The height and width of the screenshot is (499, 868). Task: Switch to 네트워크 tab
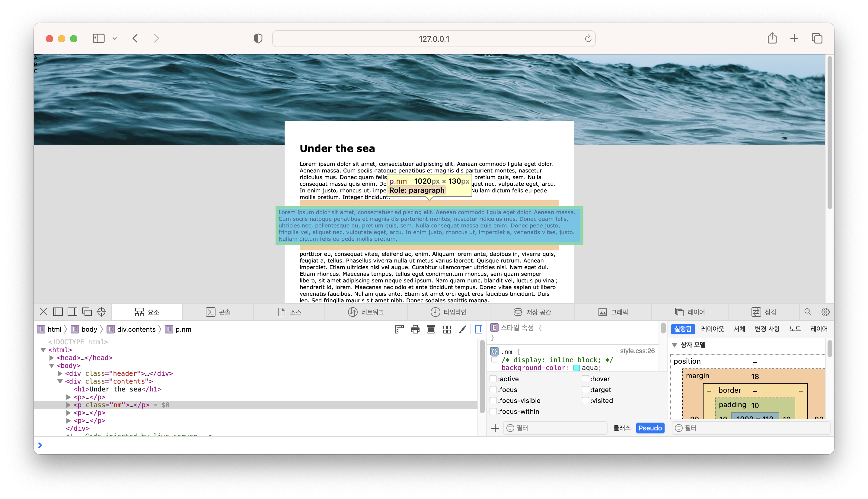pyautogui.click(x=366, y=312)
